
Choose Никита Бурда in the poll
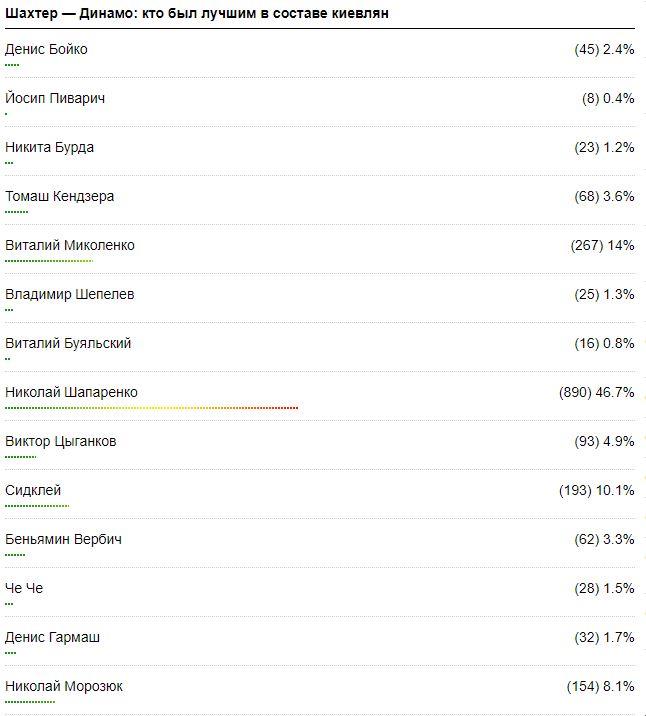tap(50, 147)
